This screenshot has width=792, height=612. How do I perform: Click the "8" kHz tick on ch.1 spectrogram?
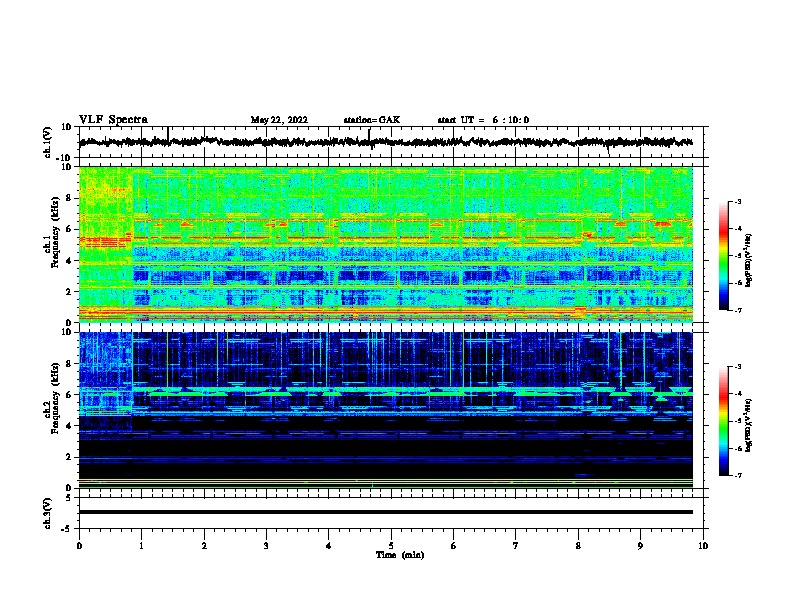pyautogui.click(x=70, y=198)
